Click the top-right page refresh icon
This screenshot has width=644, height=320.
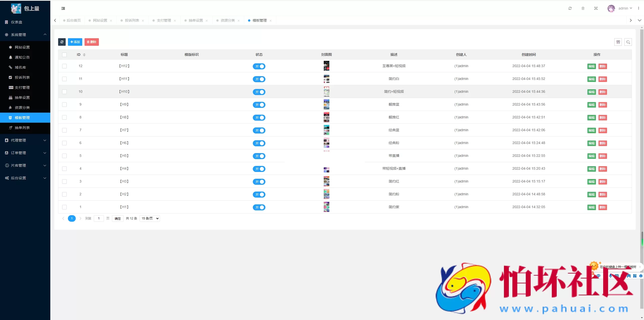click(570, 8)
